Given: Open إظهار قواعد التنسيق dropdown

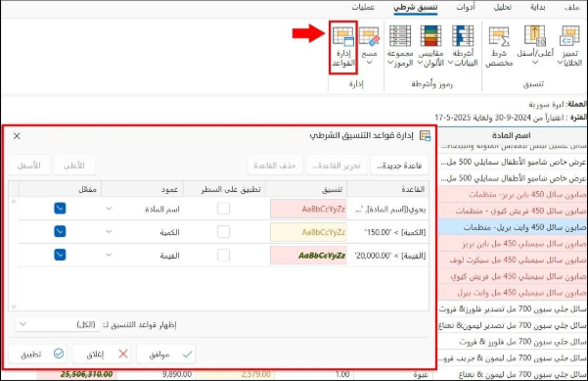Looking at the screenshot, I should pyautogui.click(x=58, y=324).
